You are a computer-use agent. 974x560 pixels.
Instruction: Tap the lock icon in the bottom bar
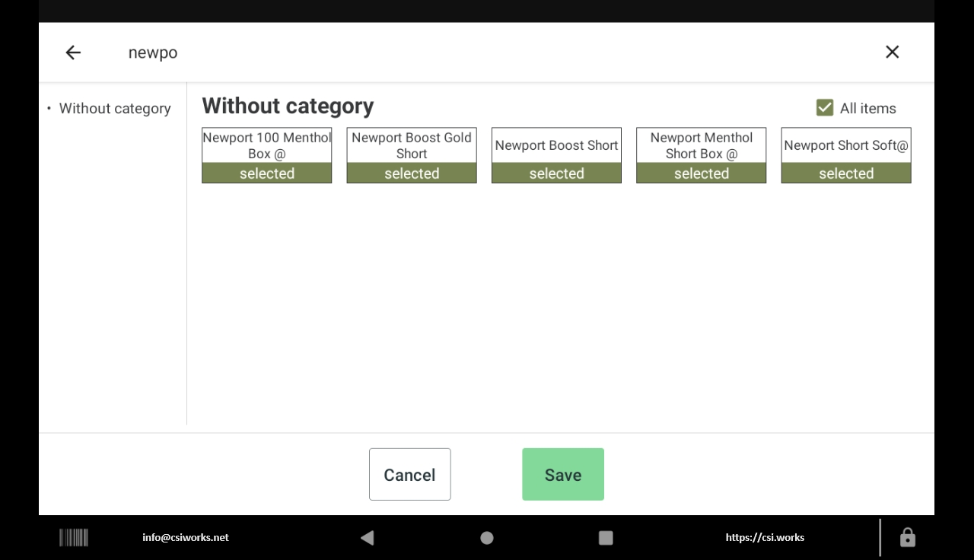pyautogui.click(x=908, y=537)
